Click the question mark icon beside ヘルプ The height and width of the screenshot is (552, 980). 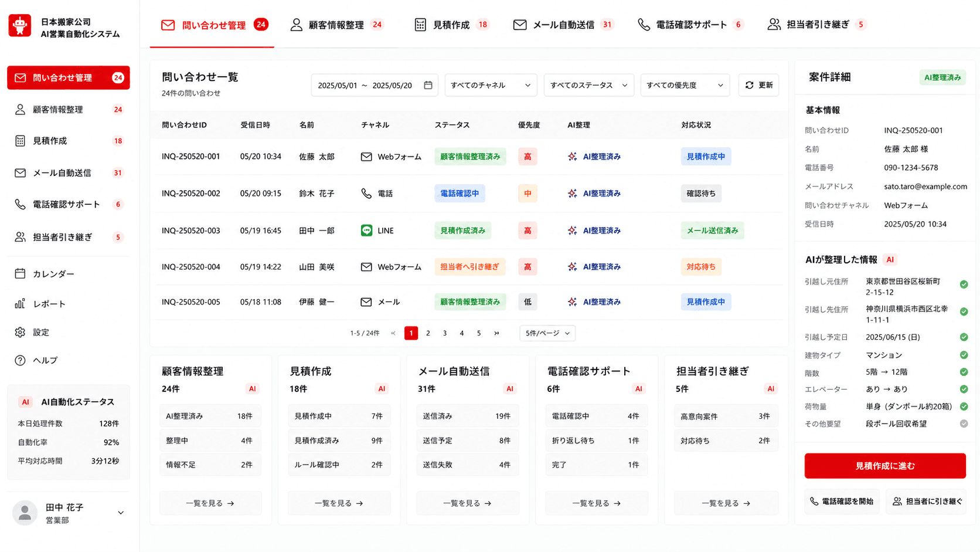20,360
